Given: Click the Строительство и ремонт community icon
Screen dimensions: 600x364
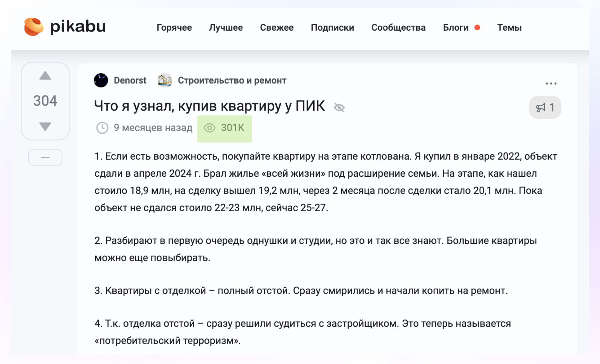Looking at the screenshot, I should click(x=165, y=80).
